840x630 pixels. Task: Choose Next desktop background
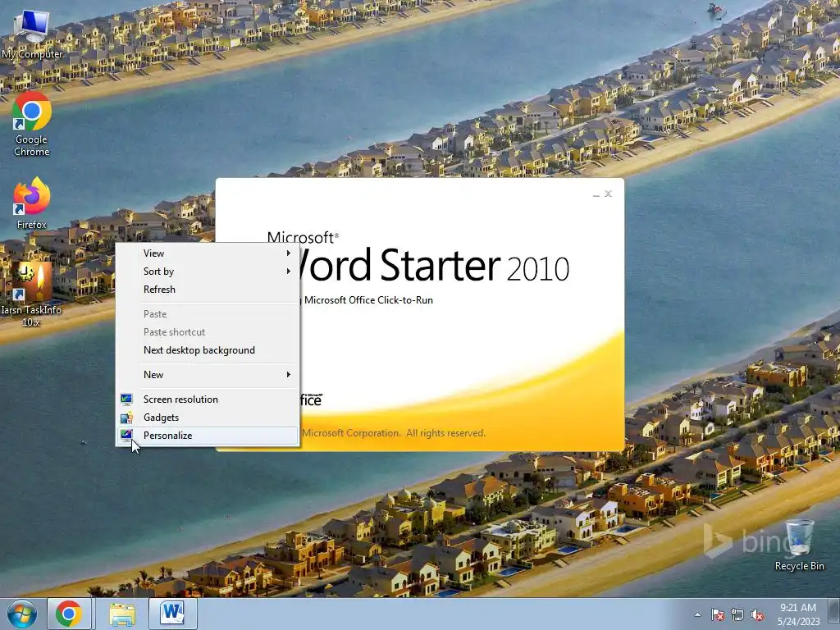click(x=208, y=350)
